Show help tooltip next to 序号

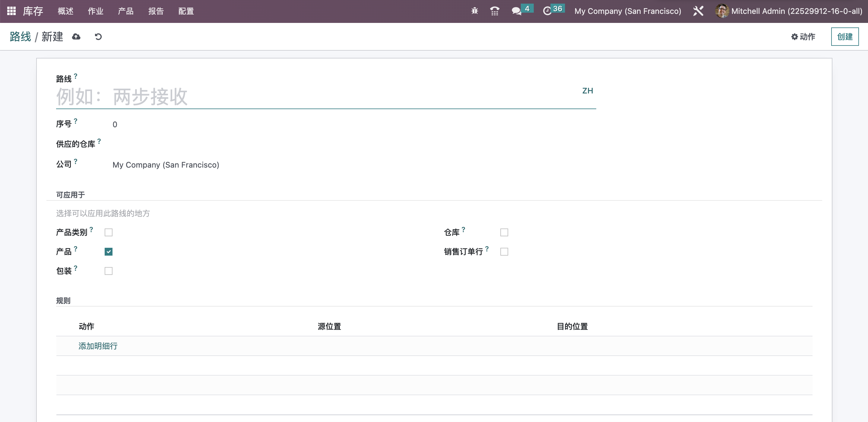[75, 121]
